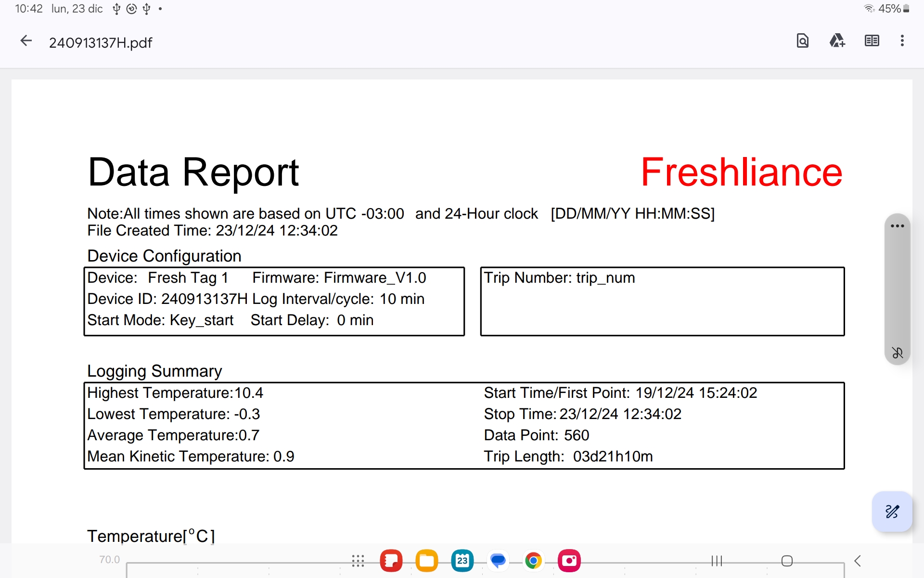Select Lowest Temperature: -0.3 value
This screenshot has height=578, width=924.
coord(173,414)
